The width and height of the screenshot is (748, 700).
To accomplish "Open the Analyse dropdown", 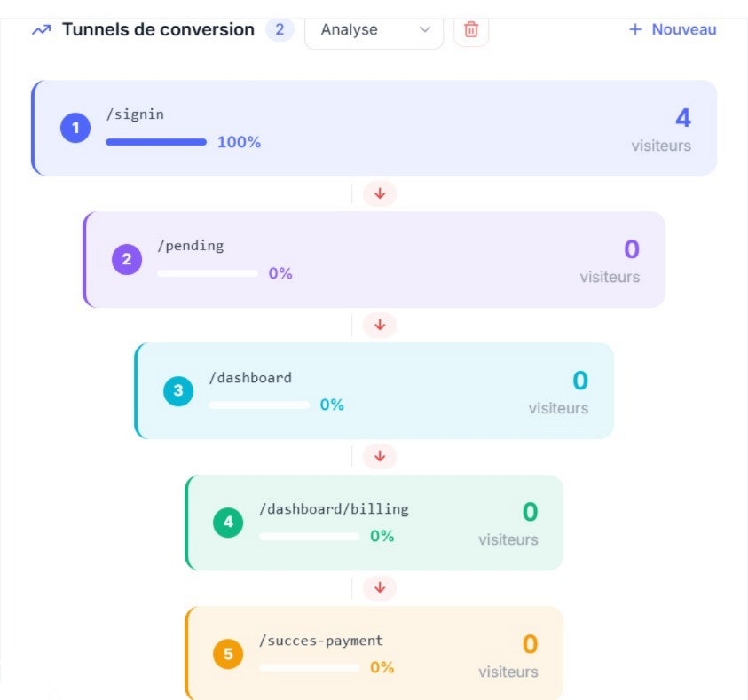I will 373,29.
